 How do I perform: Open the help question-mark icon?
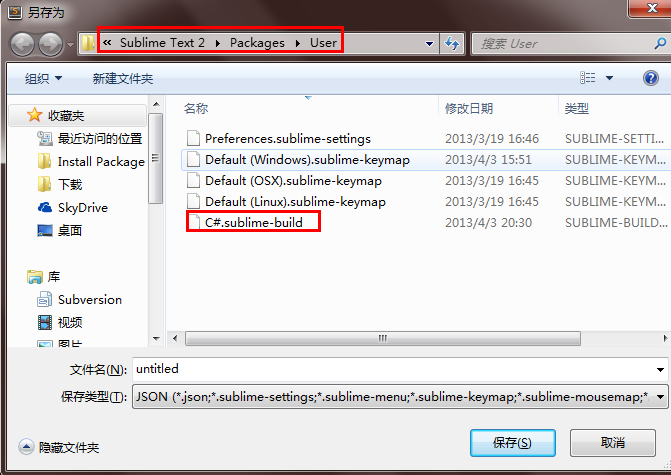[x=650, y=78]
